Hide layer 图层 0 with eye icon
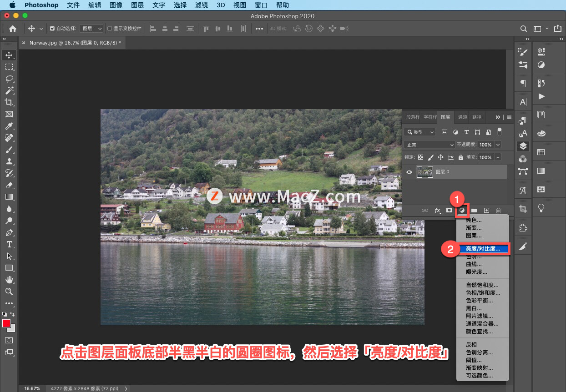The width and height of the screenshot is (566, 392). point(409,172)
